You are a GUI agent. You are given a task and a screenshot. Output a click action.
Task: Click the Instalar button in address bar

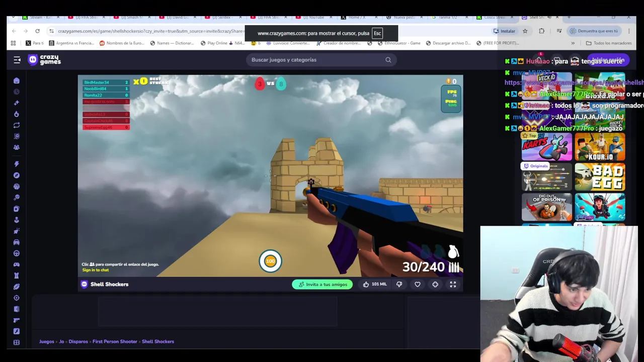pyautogui.click(x=504, y=31)
